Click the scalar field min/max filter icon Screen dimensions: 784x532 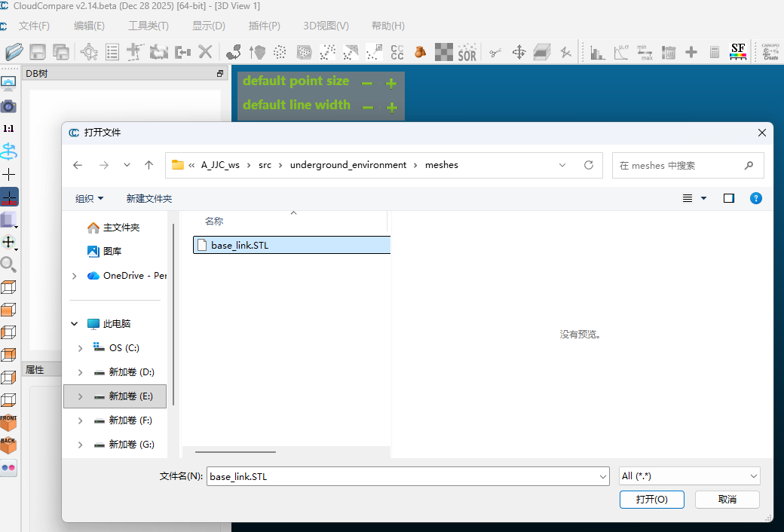[645, 52]
